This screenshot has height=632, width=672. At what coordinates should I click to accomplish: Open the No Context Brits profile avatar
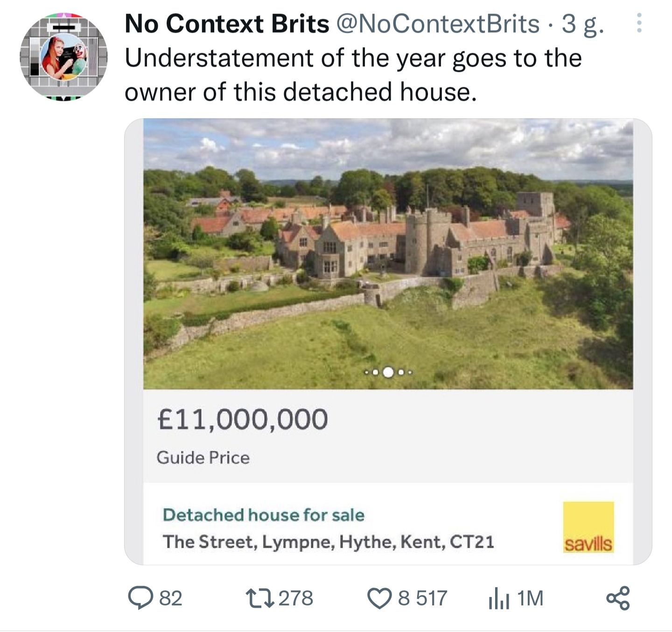[64, 56]
